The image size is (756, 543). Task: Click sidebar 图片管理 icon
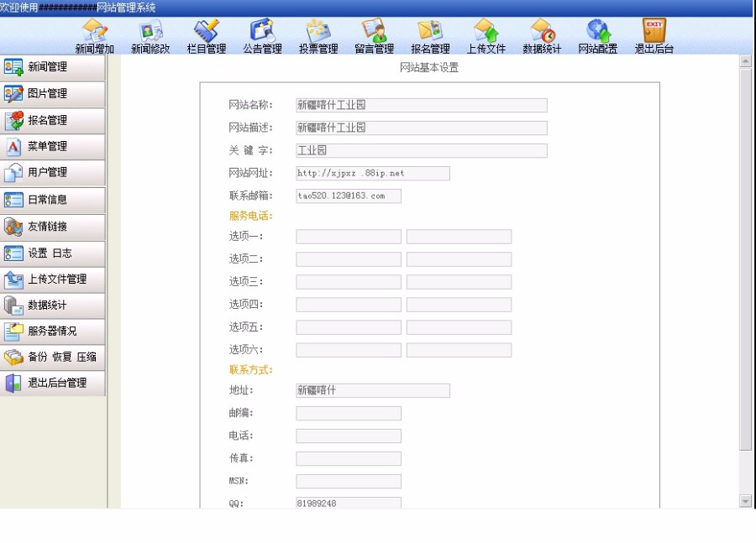coord(13,93)
